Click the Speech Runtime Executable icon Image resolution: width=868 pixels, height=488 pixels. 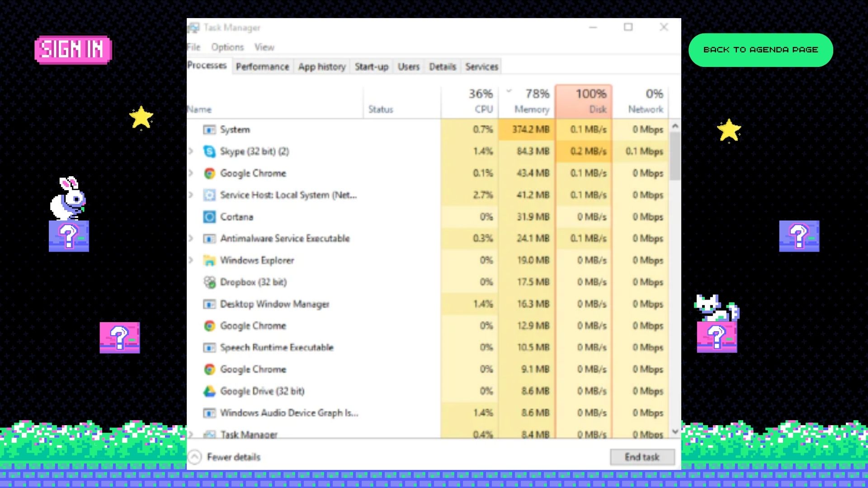[x=209, y=347]
